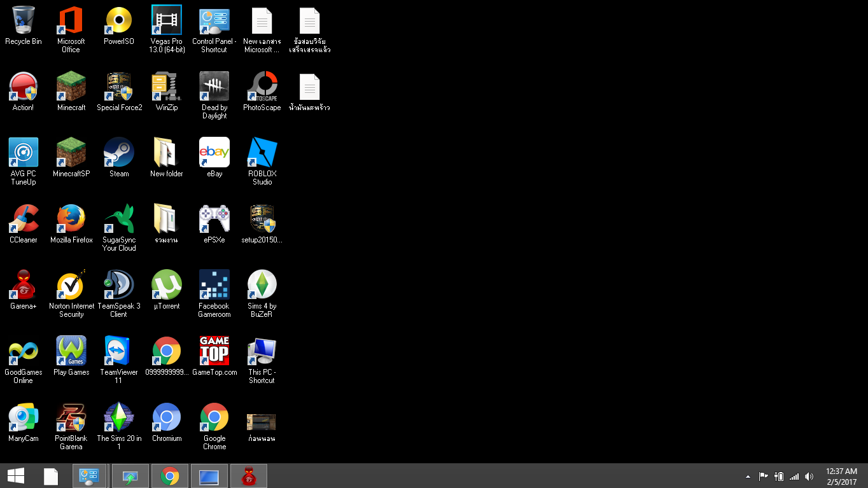Open the Recycle Bin desktop icon

coord(24,20)
